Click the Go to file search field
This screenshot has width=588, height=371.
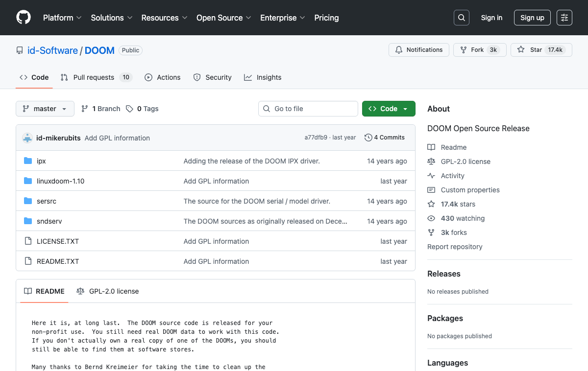(x=308, y=109)
